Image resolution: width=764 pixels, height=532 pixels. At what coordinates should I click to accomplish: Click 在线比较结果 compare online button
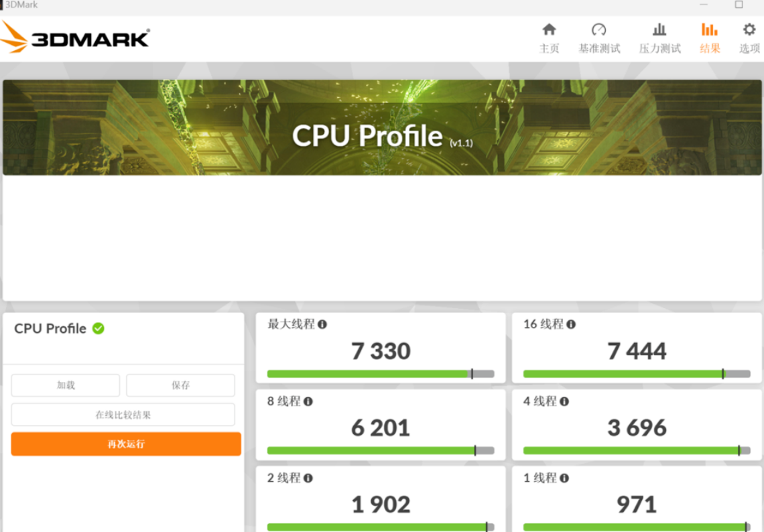tap(123, 415)
